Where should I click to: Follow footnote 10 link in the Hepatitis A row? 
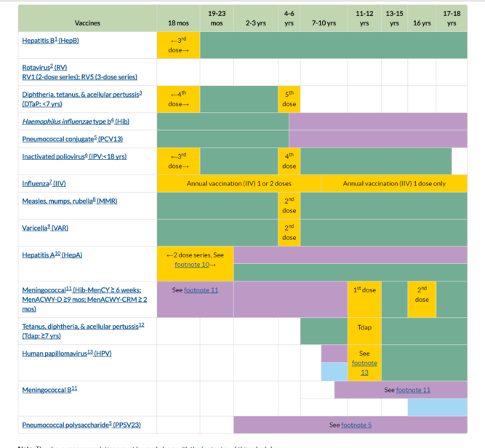click(x=192, y=265)
